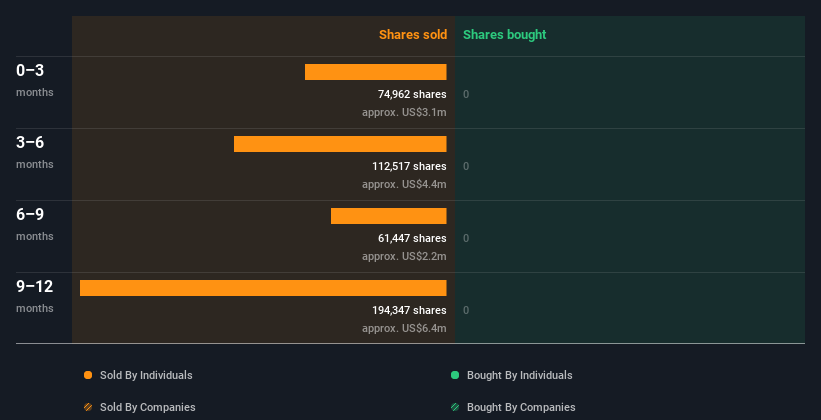Click the striped Sold By Companies legend icon
This screenshot has height=420, width=821.
(x=88, y=407)
